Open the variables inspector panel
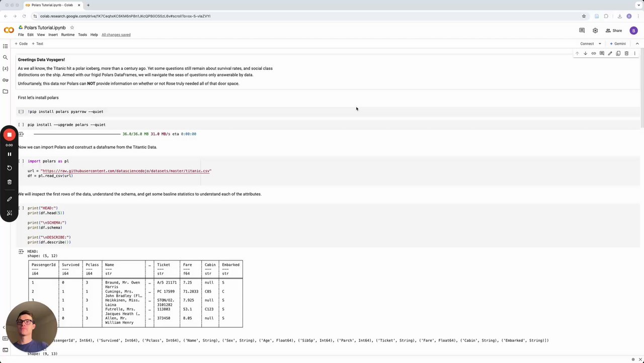The image size is (644, 363). [x=6, y=68]
